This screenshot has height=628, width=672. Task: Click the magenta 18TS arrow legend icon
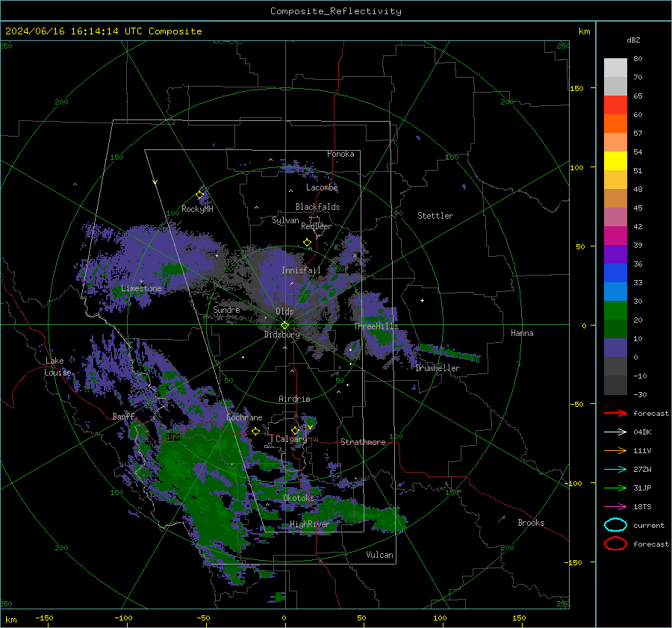point(615,506)
